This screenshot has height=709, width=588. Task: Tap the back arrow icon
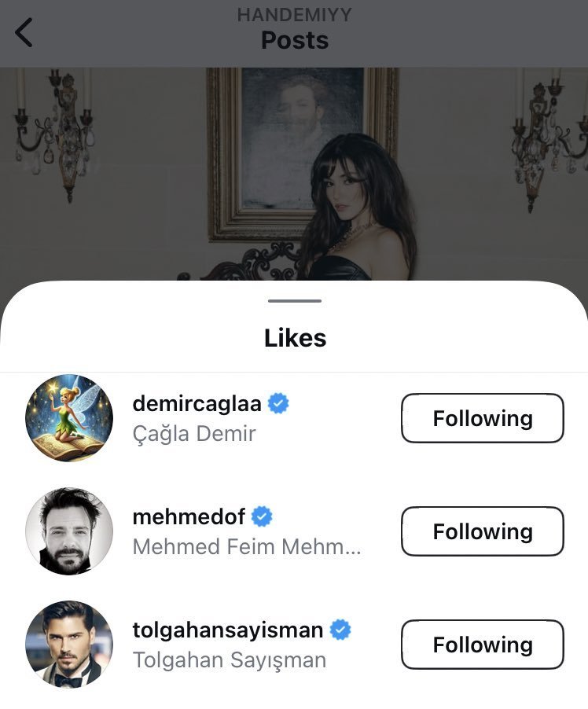click(x=24, y=32)
